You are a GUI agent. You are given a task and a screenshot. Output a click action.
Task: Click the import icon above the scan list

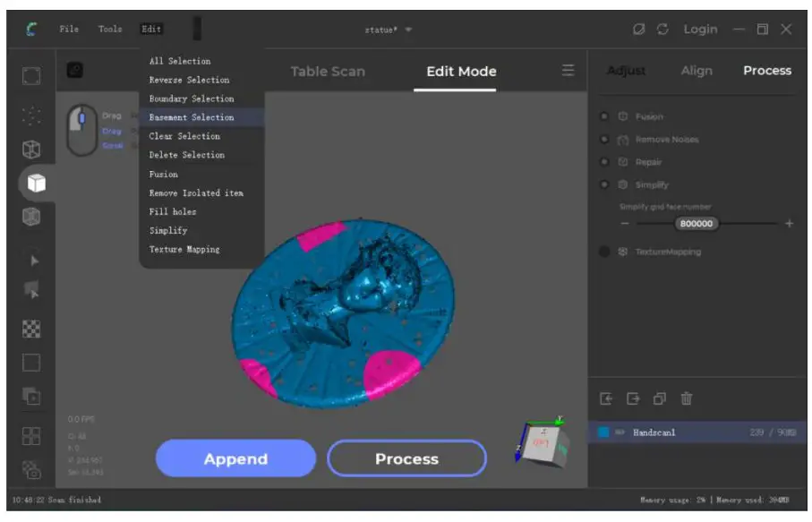[x=606, y=398]
